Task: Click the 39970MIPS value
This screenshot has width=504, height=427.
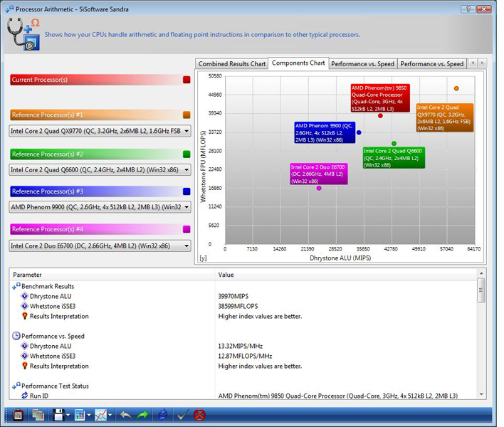Action: [x=233, y=296]
